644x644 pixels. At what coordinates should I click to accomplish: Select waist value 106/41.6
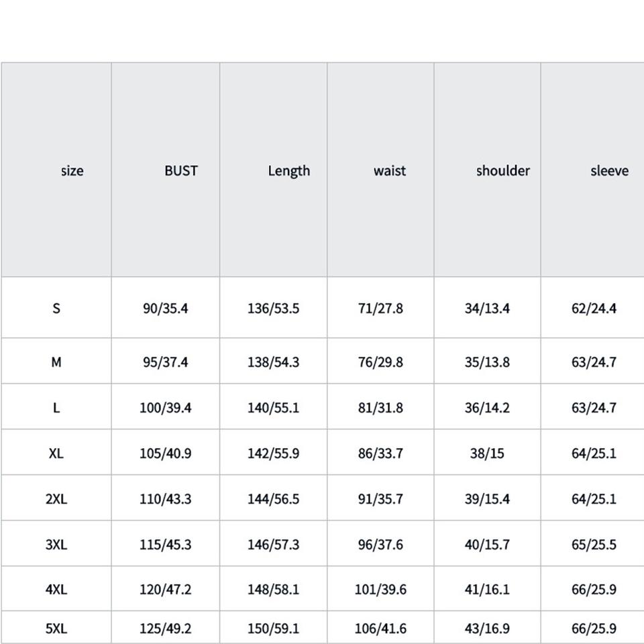click(x=380, y=629)
